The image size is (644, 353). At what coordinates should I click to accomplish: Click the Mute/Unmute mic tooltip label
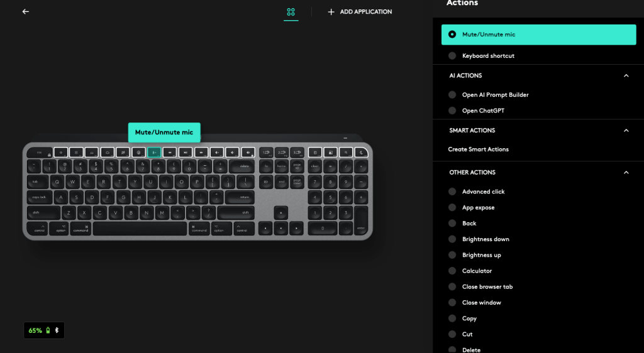pyautogui.click(x=164, y=133)
